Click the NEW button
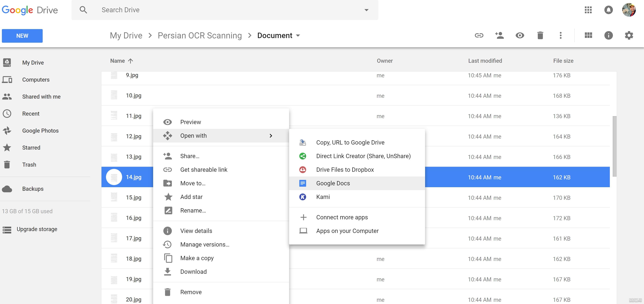This screenshot has width=644, height=304. tap(22, 36)
